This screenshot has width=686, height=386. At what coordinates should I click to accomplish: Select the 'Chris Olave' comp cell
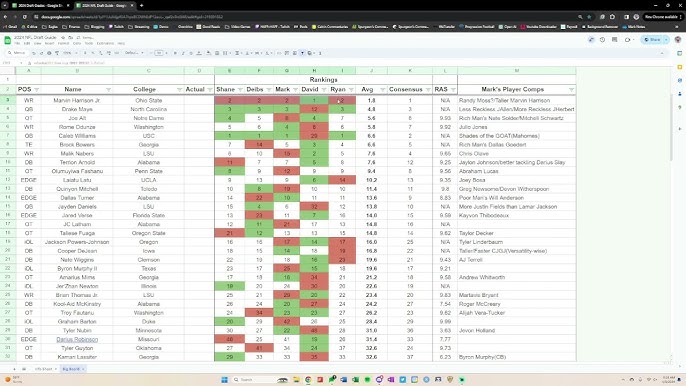tap(516, 154)
